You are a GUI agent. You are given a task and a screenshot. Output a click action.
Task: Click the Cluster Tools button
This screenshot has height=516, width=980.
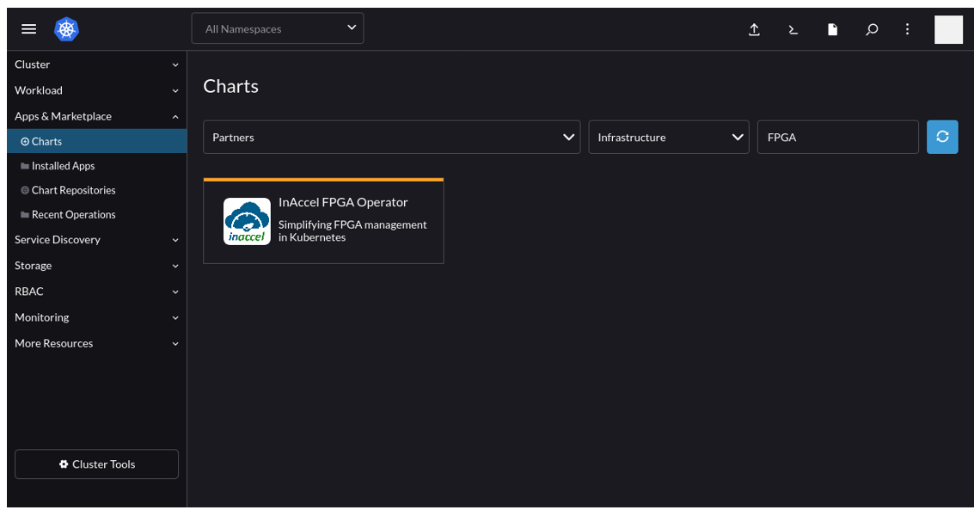click(x=96, y=464)
